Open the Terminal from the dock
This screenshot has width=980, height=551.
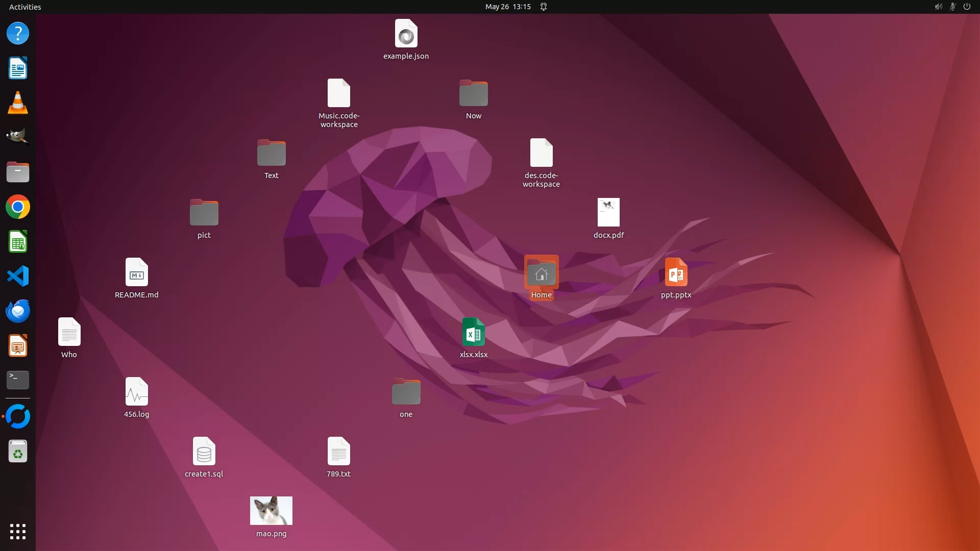click(18, 380)
